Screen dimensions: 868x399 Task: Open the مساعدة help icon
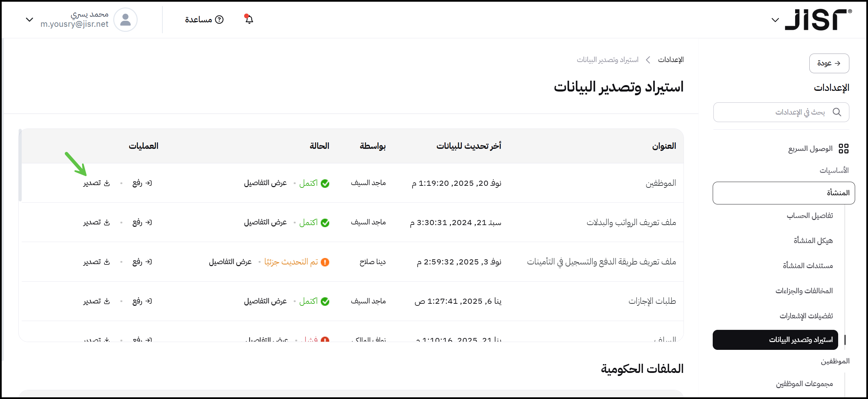pos(220,20)
